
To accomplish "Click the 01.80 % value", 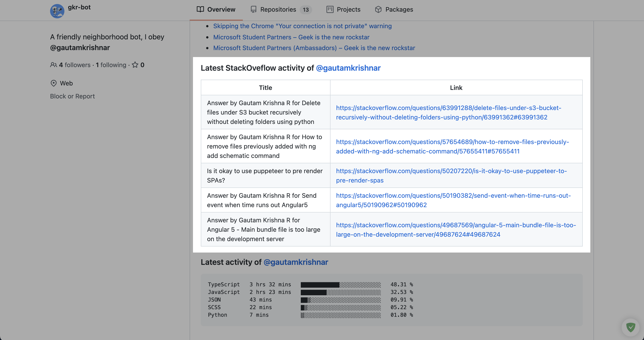I will (402, 315).
